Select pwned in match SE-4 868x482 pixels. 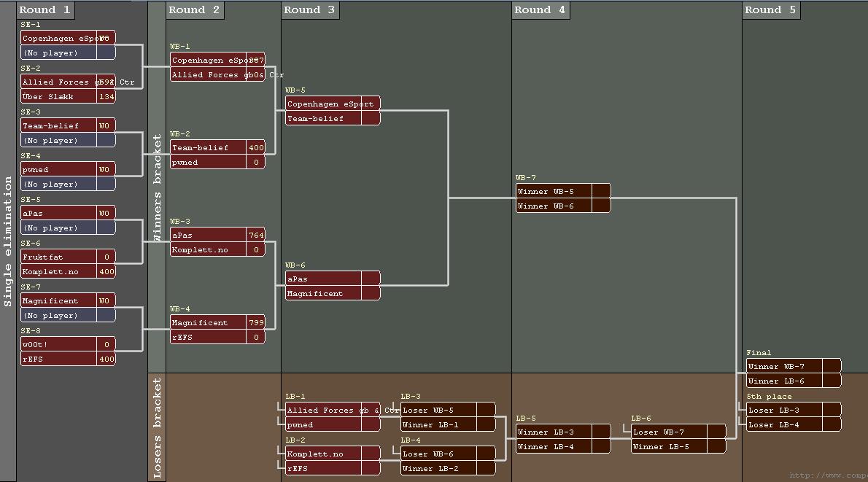[x=68, y=169]
